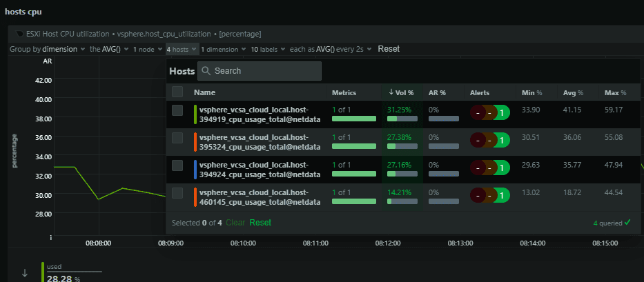The height and width of the screenshot is (282, 644).
Task: Toggle the select-all hosts header checkbox
Action: click(177, 92)
